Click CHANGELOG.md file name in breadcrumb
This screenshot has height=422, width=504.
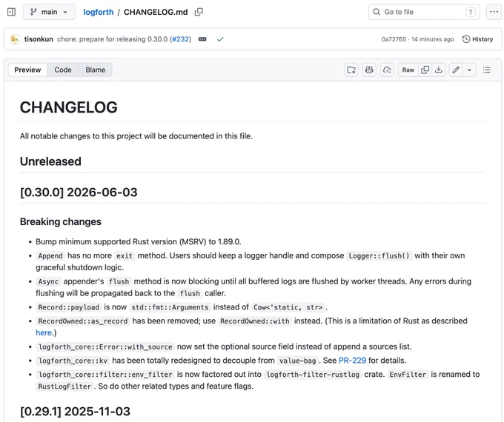(156, 12)
